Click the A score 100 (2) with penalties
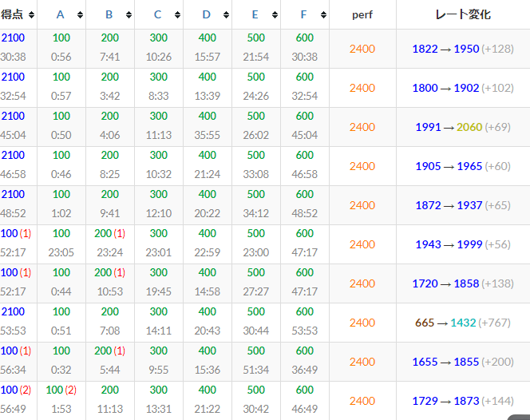This screenshot has width=530, height=420. [x=61, y=390]
